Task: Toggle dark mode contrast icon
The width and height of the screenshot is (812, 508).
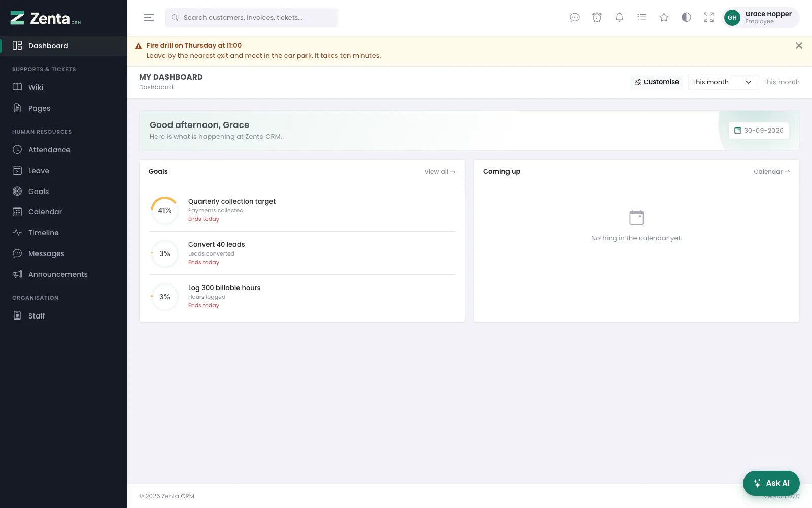Action: point(686,18)
